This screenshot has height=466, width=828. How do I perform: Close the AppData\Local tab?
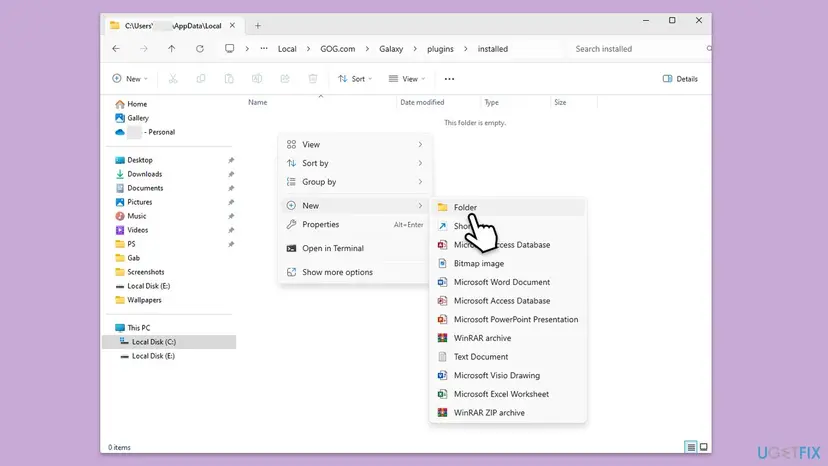(232, 25)
